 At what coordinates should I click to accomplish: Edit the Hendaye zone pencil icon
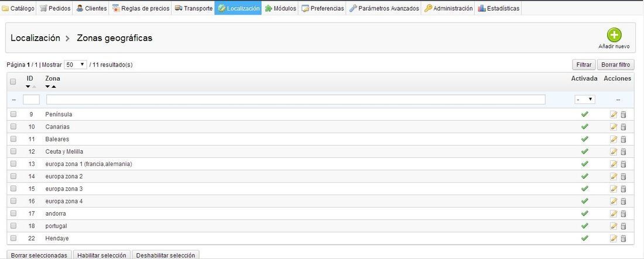pos(614,239)
